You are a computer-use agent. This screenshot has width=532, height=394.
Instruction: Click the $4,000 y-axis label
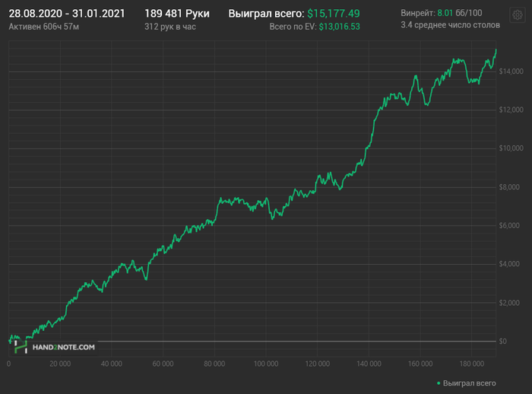509,264
